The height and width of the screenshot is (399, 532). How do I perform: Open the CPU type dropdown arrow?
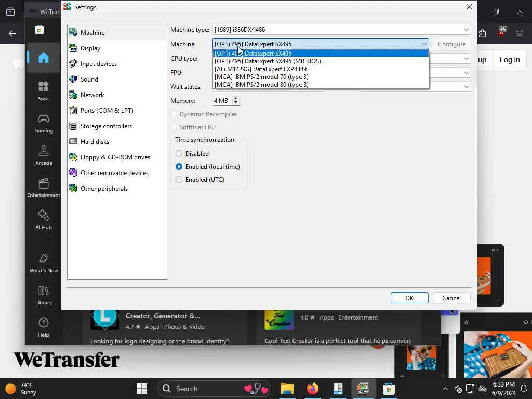[467, 58]
